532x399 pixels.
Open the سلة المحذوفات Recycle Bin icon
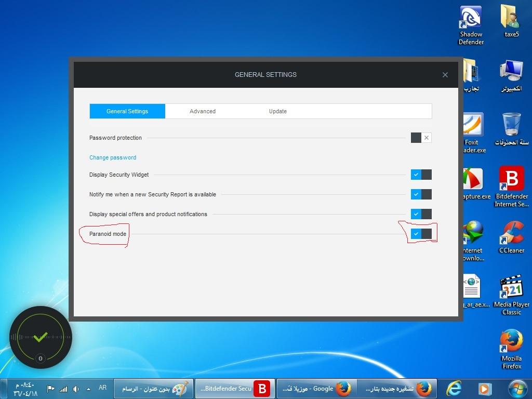click(511, 129)
